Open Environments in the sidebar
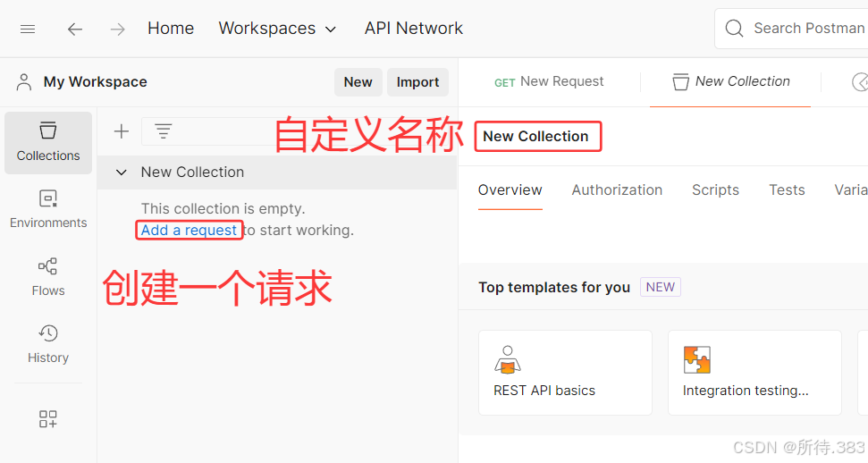This screenshot has width=868, height=463. 48,209
